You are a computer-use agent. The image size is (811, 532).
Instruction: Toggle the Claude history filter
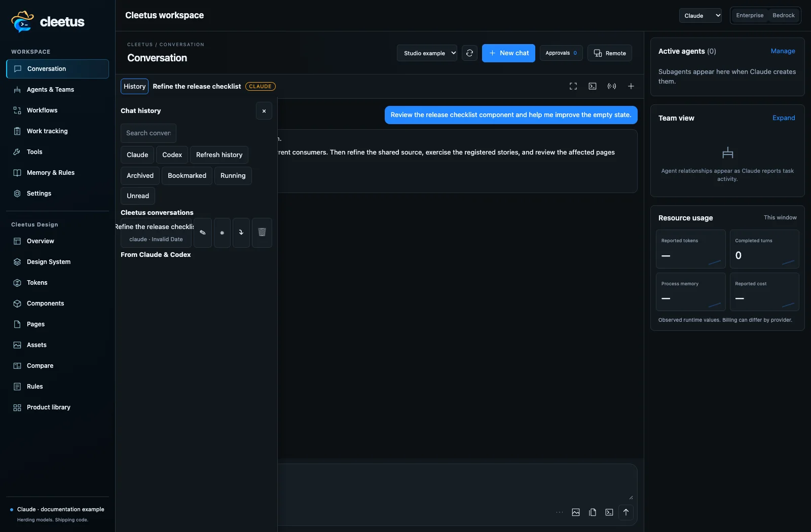[137, 155]
